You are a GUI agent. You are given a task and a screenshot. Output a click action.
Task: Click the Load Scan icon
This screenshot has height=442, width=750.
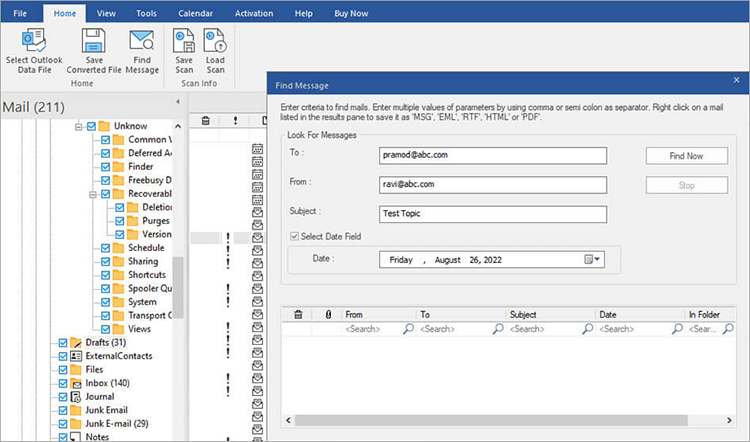[215, 40]
